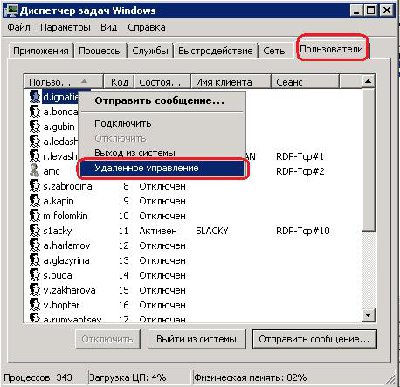Open the Вид menu
The image size is (400, 387).
tap(109, 27)
